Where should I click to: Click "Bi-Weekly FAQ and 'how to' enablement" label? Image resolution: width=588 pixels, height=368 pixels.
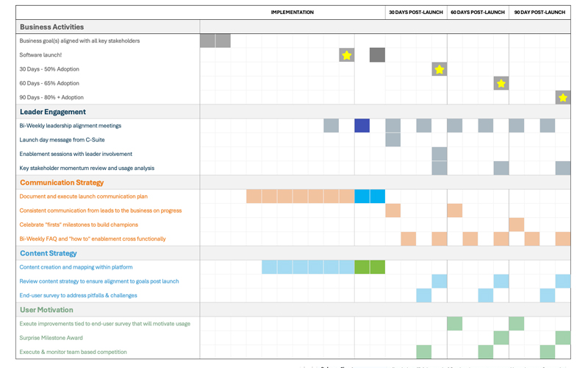[x=93, y=238]
